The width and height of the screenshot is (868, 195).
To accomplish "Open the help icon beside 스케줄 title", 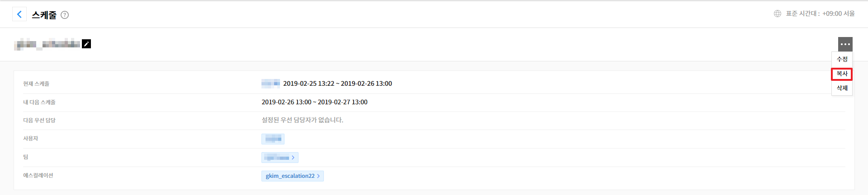I will pos(65,15).
